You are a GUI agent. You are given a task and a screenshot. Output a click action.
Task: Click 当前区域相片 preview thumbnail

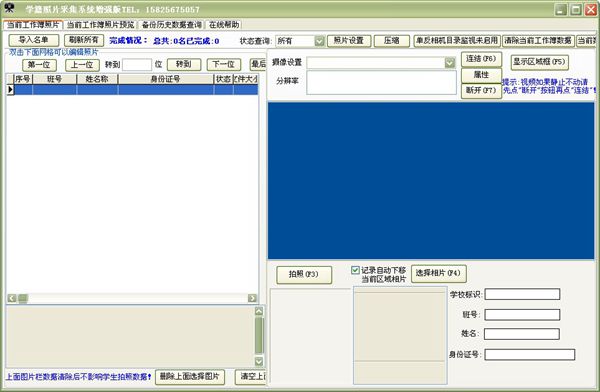coord(400,335)
